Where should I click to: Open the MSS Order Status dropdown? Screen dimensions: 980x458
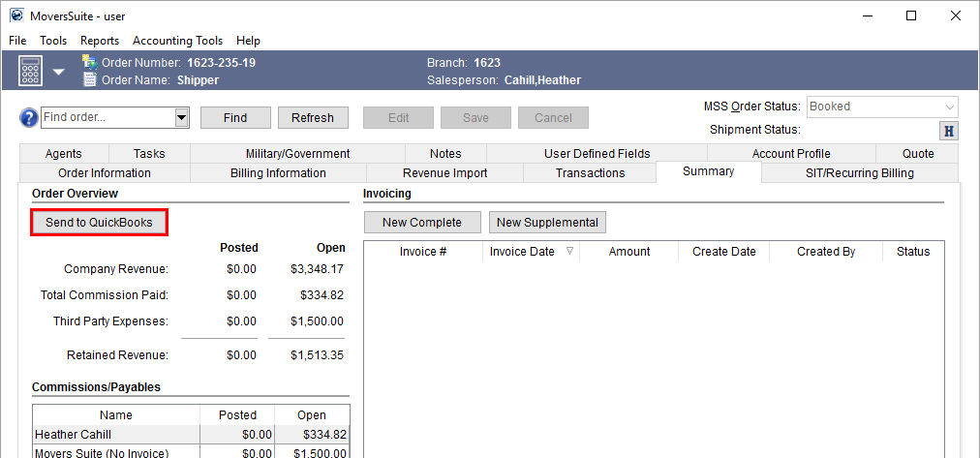[x=949, y=107]
